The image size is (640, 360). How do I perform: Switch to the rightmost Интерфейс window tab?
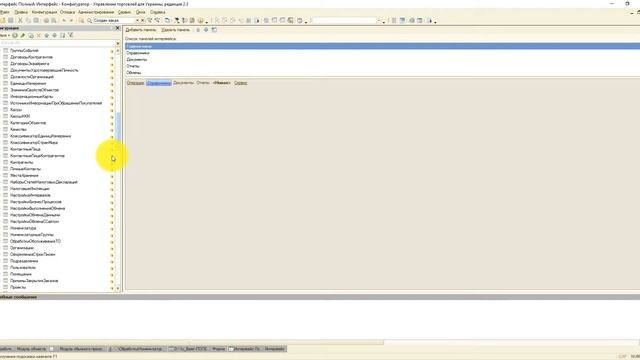coord(274,349)
